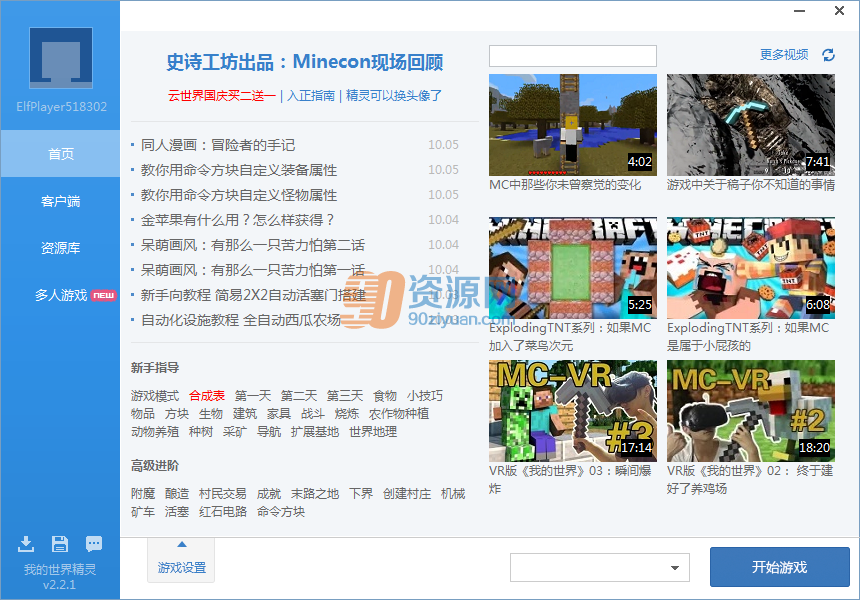The width and height of the screenshot is (860, 600).
Task: Open article 呆萌画风 苦力怕第二话
Action: 253,245
